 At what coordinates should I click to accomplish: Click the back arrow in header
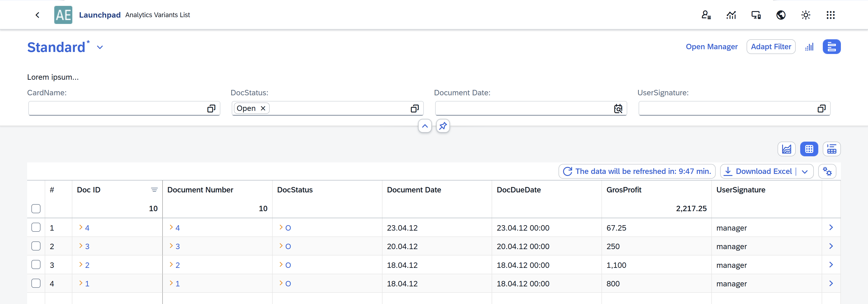pos(37,15)
